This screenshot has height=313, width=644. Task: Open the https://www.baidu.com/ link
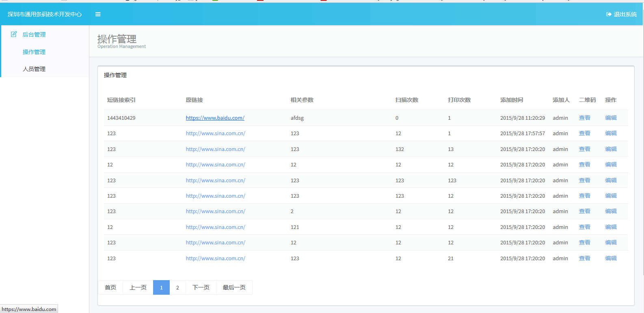click(215, 118)
